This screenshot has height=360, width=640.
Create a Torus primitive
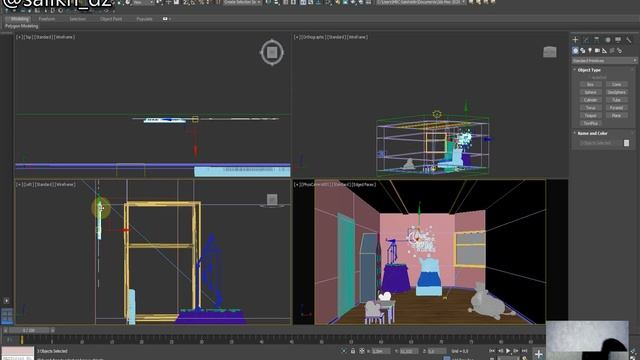point(590,108)
